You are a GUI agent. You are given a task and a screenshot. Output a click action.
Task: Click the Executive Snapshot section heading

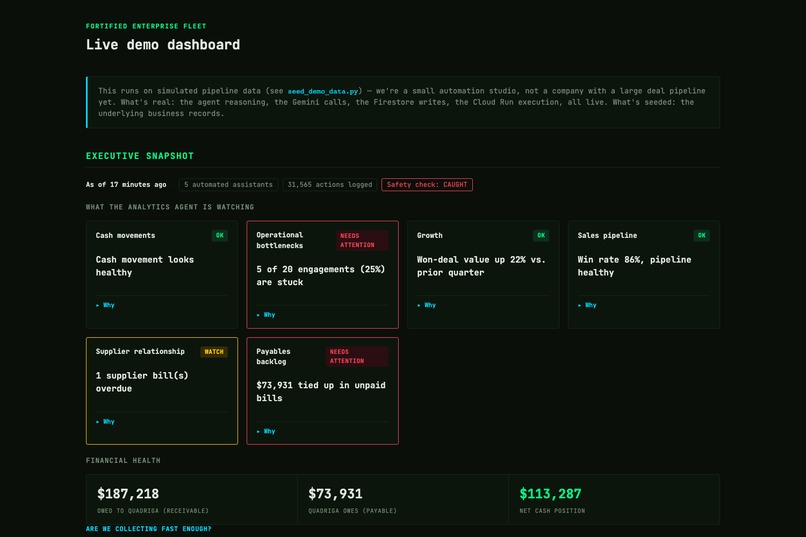(x=140, y=156)
